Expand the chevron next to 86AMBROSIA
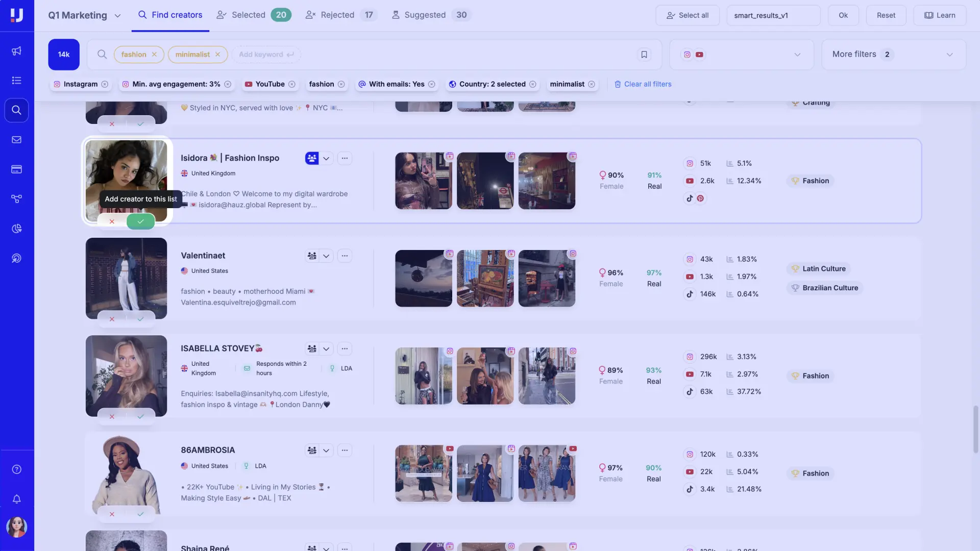This screenshot has width=980, height=551. [326, 450]
